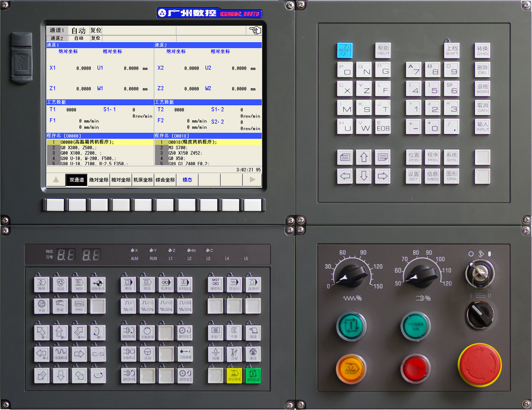
Task: Toggle Optional Stop key (选择停)
Action: [253, 284]
